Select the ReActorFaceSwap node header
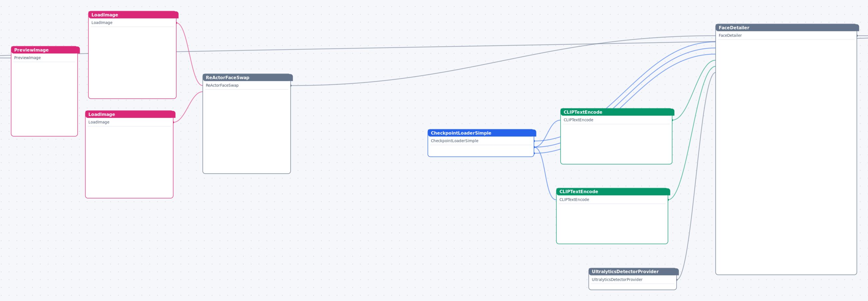868x301 pixels. coord(247,77)
